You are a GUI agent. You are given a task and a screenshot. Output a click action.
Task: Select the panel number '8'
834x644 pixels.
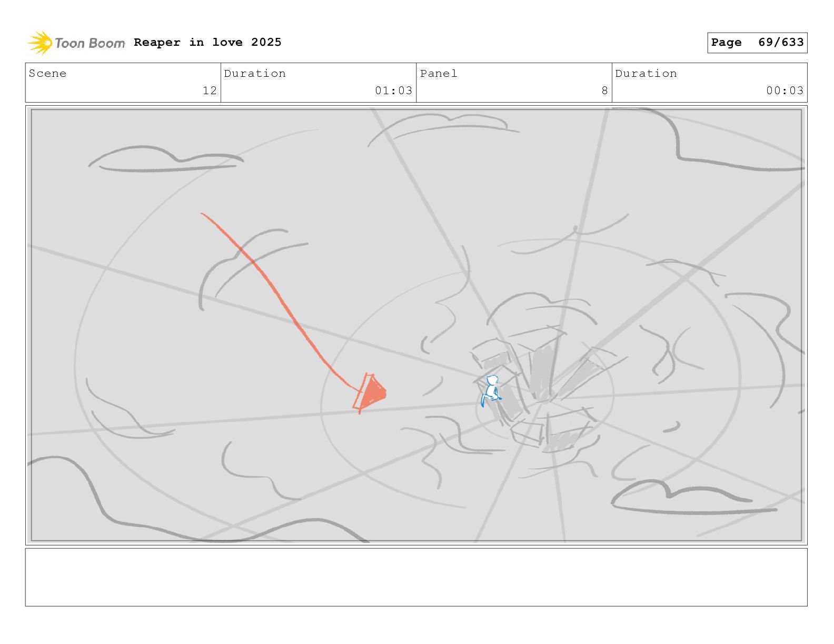pos(604,90)
